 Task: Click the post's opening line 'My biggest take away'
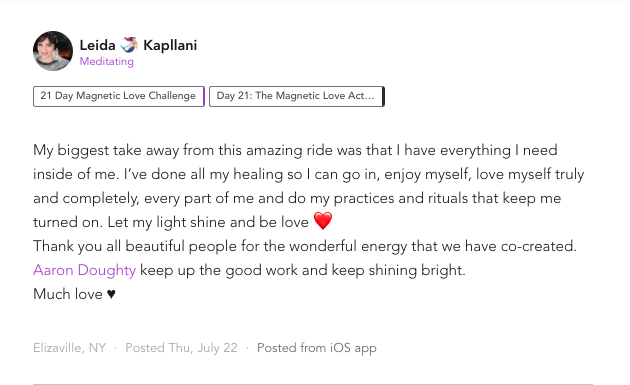click(x=106, y=151)
